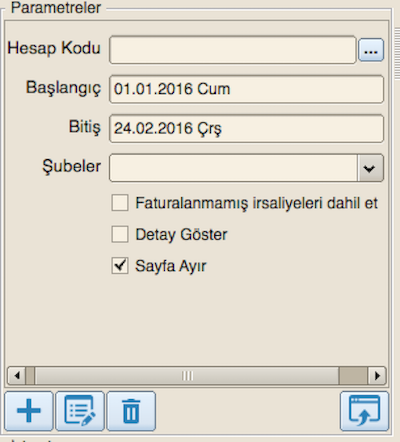Click the scrollbar track right end

coord(353,376)
